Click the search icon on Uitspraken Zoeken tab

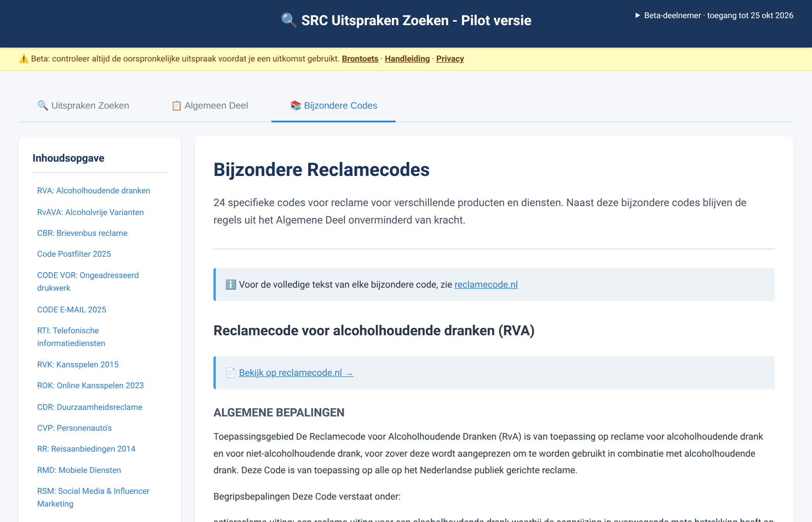click(43, 106)
